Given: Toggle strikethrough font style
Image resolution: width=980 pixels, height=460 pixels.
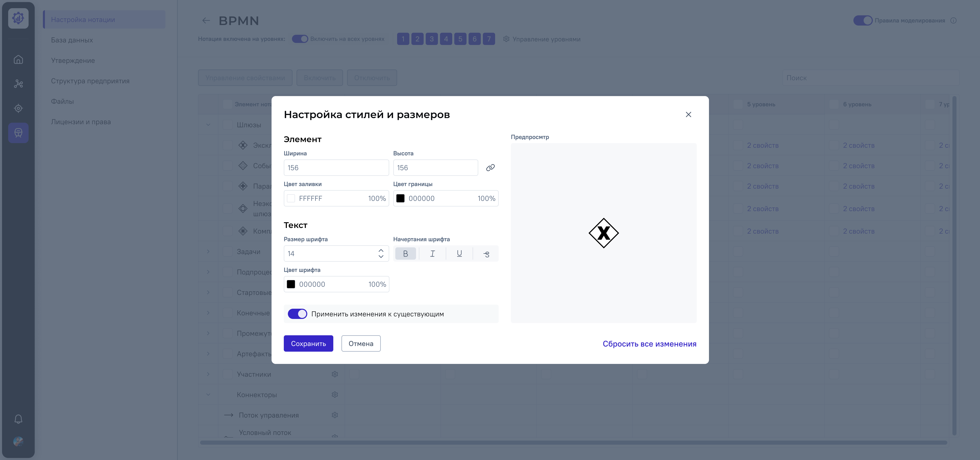Looking at the screenshot, I should [x=486, y=254].
